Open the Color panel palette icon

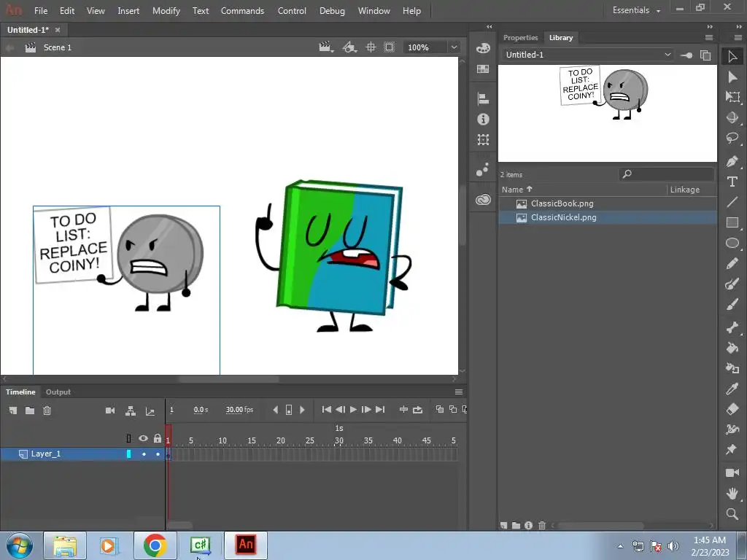pos(483,48)
